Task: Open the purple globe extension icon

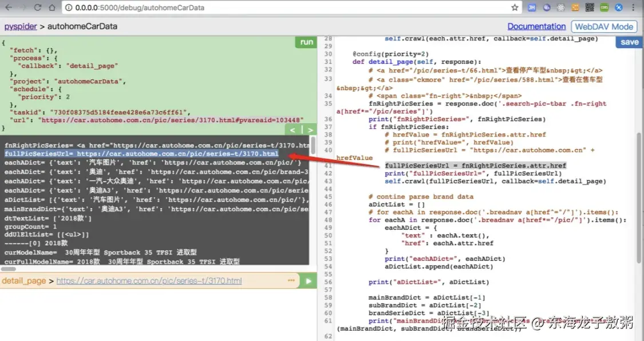Action: pyautogui.click(x=546, y=7)
